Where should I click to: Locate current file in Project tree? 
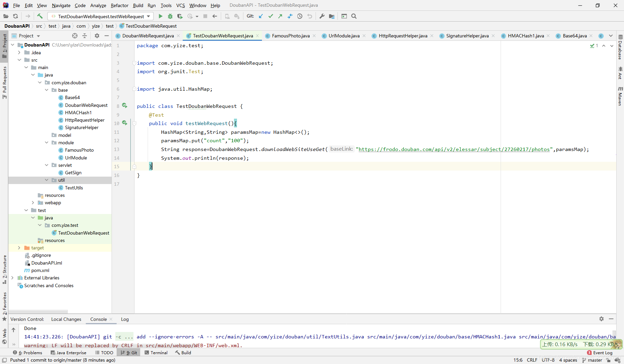point(75,36)
